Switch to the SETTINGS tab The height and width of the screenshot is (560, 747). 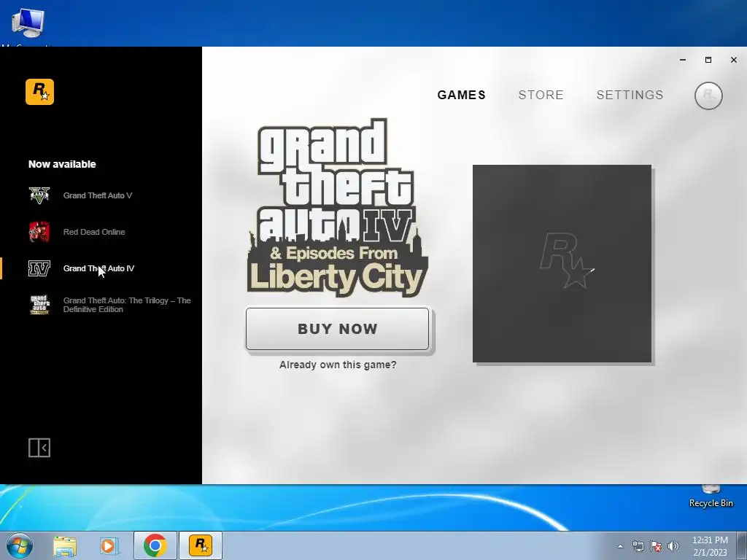[x=630, y=95]
